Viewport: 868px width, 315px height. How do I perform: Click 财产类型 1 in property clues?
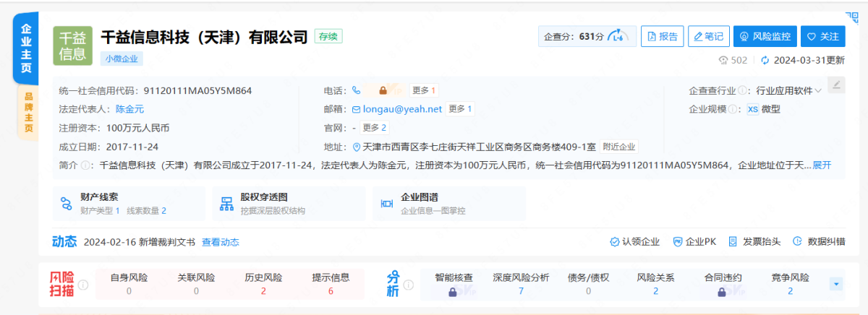pos(100,211)
